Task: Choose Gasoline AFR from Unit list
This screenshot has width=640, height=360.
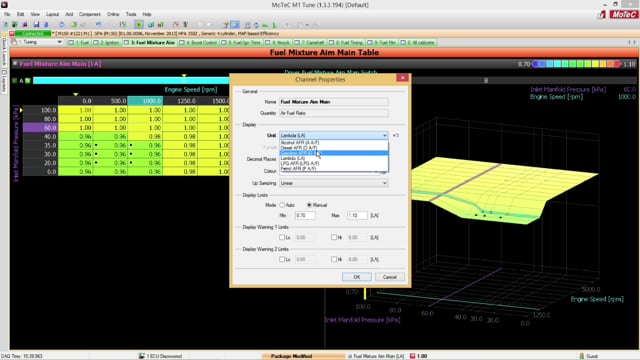Action: coord(333,153)
